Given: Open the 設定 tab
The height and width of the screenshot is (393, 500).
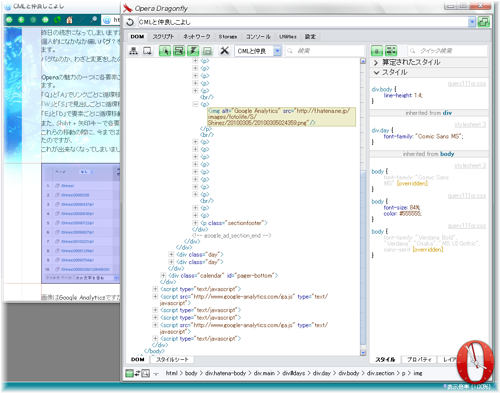Looking at the screenshot, I should [310, 36].
